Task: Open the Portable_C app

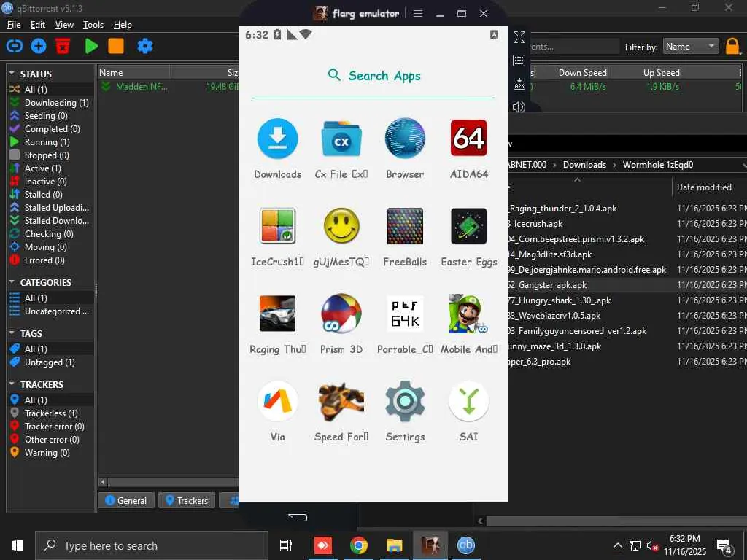Action: pos(405,314)
